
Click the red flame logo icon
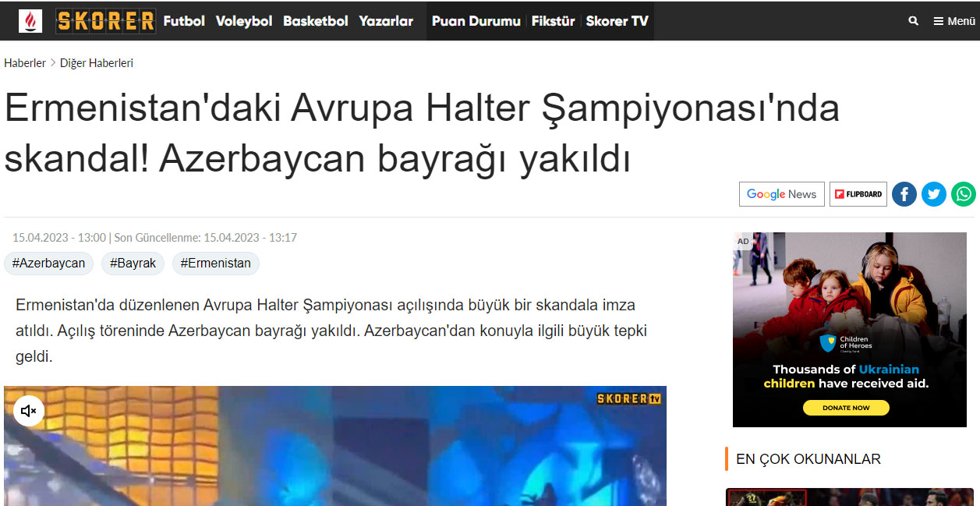click(x=30, y=21)
